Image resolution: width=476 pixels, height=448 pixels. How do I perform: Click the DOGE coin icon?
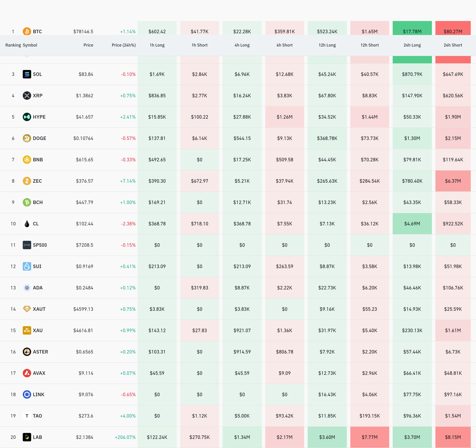pos(27,138)
